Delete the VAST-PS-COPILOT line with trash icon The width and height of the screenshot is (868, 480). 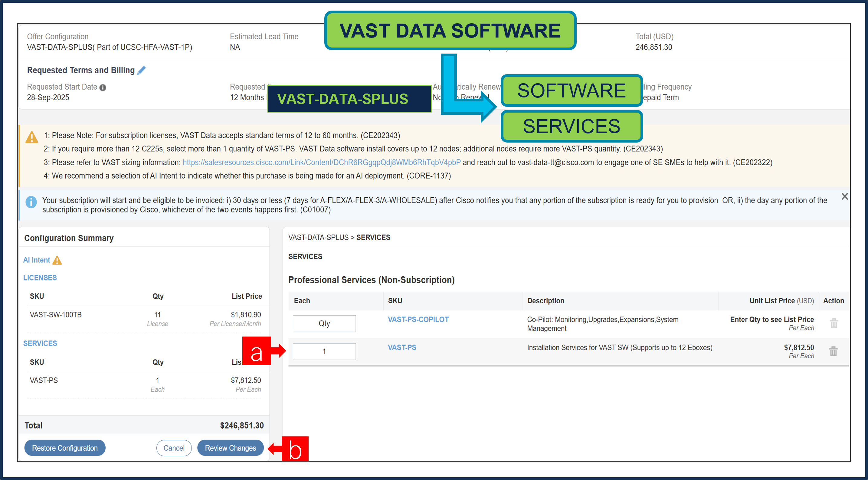click(834, 323)
